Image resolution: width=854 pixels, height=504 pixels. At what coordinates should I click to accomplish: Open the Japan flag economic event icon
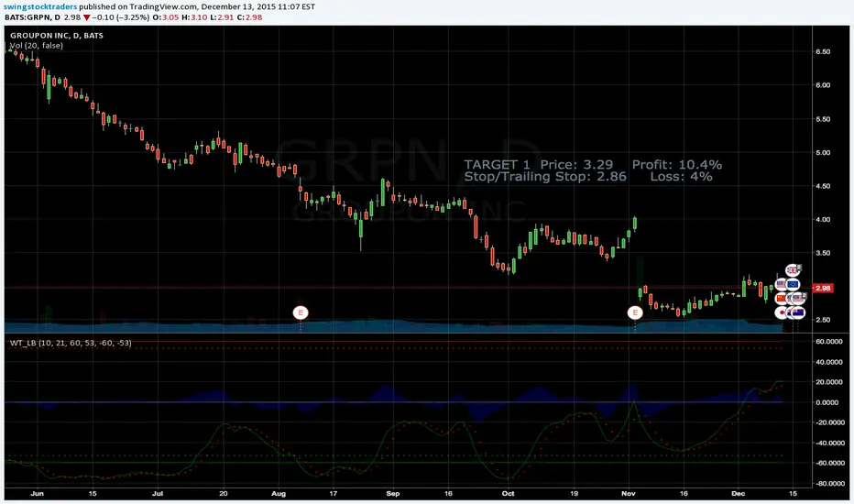click(x=781, y=312)
